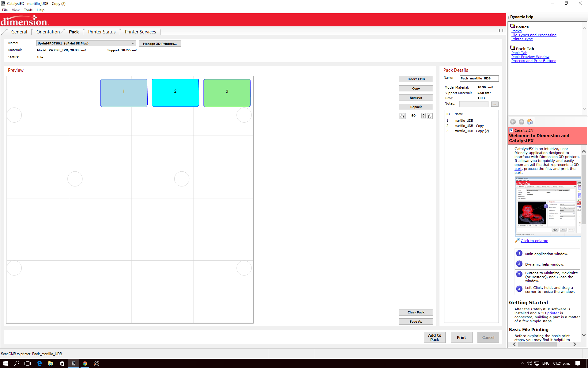
Task: Go forward in Dynamic Help
Action: (522, 122)
